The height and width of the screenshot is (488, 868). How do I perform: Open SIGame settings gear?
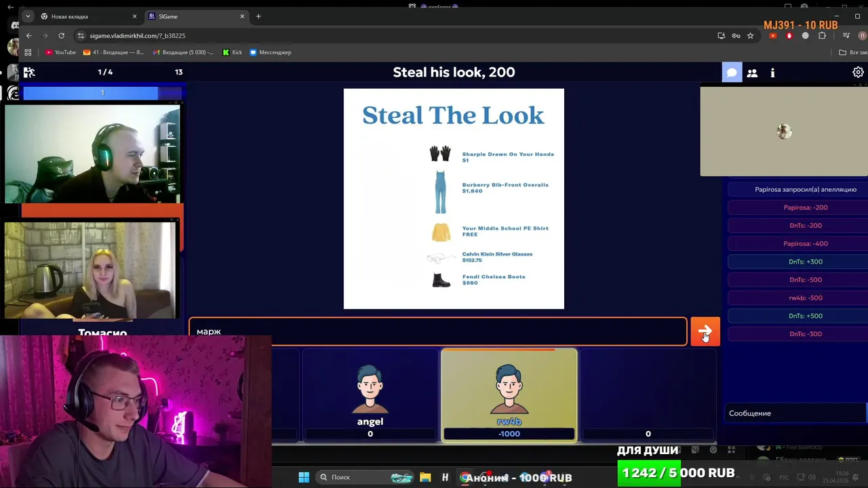(858, 72)
